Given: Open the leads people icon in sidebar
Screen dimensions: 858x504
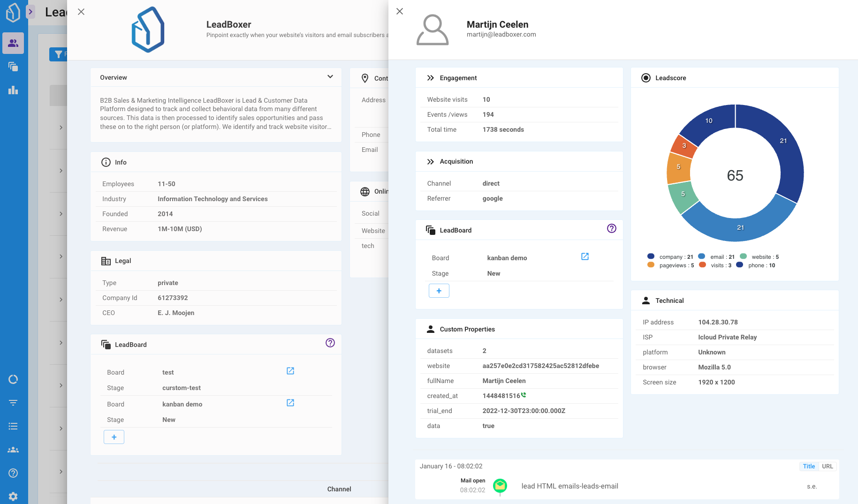Looking at the screenshot, I should click(x=13, y=43).
